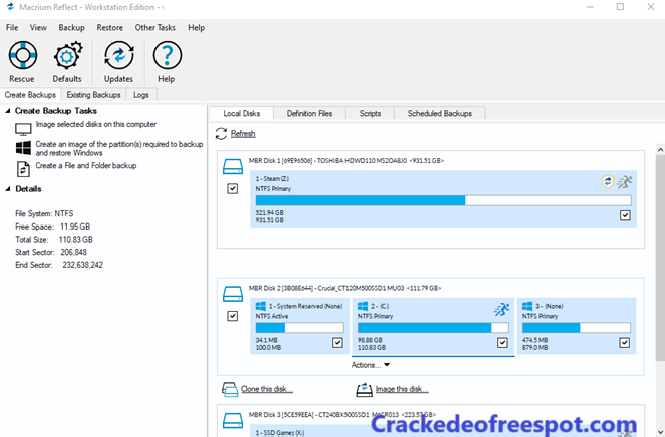Screen dimensions: 665x437
Task: Switch to the Create Backups tab
Action: [31, 95]
